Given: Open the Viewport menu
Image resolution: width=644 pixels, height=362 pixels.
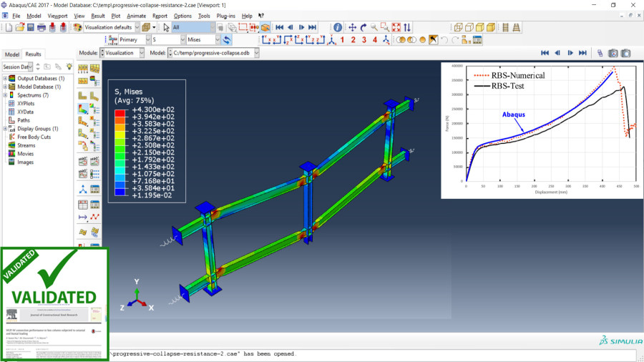Looking at the screenshot, I should click(x=57, y=16).
